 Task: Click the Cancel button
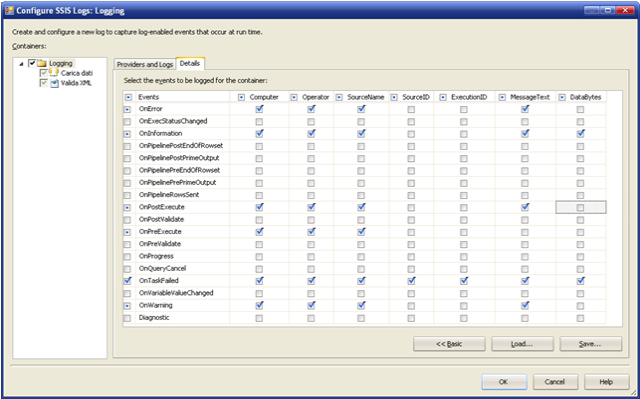[555, 382]
